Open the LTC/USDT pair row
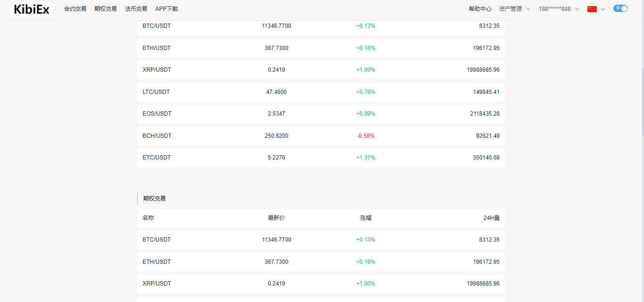The width and height of the screenshot is (644, 302). click(x=321, y=92)
